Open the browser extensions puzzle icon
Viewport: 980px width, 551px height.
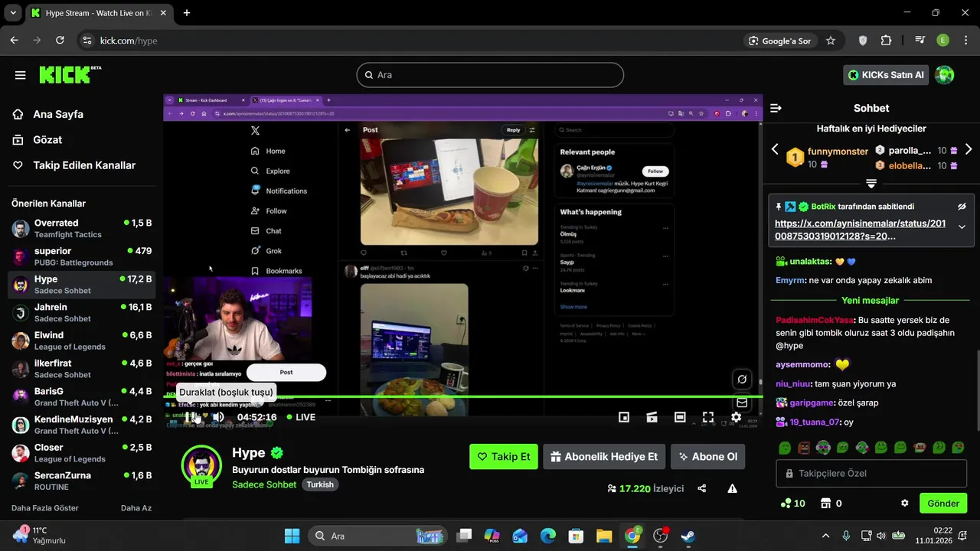(x=887, y=41)
